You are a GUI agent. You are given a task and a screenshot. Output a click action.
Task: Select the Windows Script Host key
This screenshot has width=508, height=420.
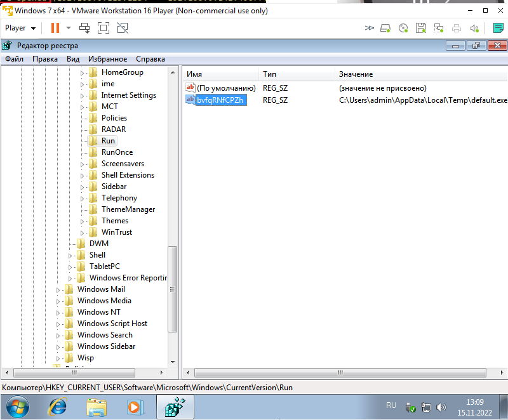pyautogui.click(x=112, y=324)
